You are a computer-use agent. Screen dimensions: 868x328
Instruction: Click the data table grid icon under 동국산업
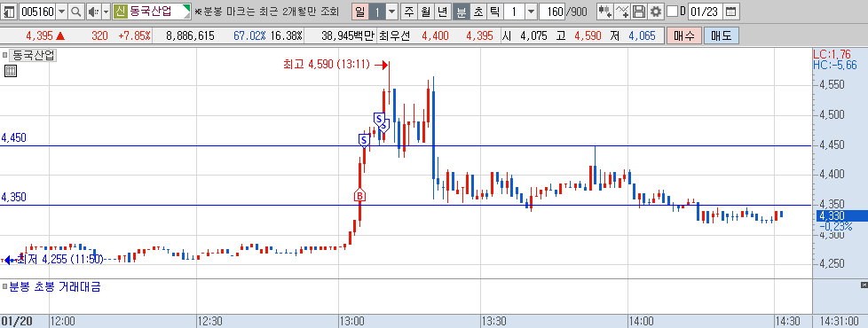pos(10,71)
